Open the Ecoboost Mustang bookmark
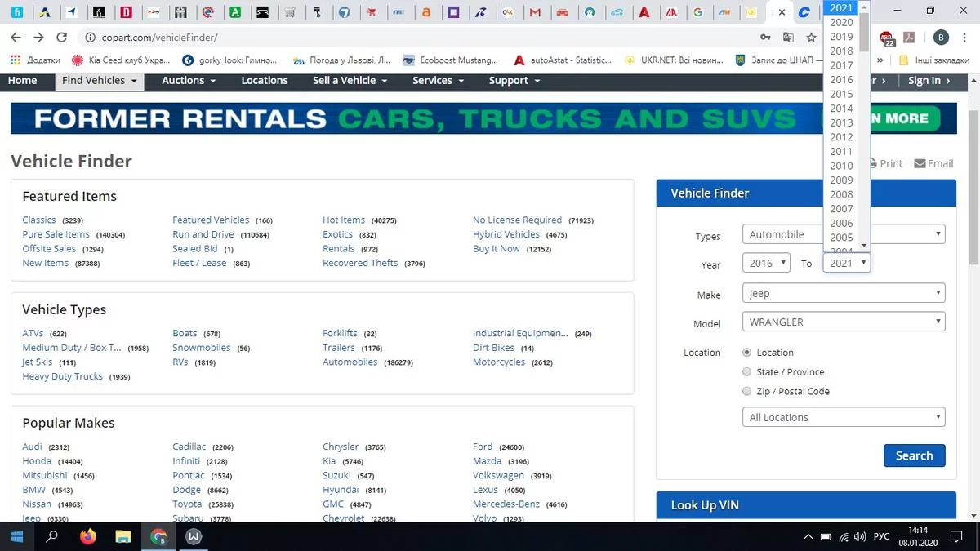This screenshot has height=551, width=980. (449, 60)
